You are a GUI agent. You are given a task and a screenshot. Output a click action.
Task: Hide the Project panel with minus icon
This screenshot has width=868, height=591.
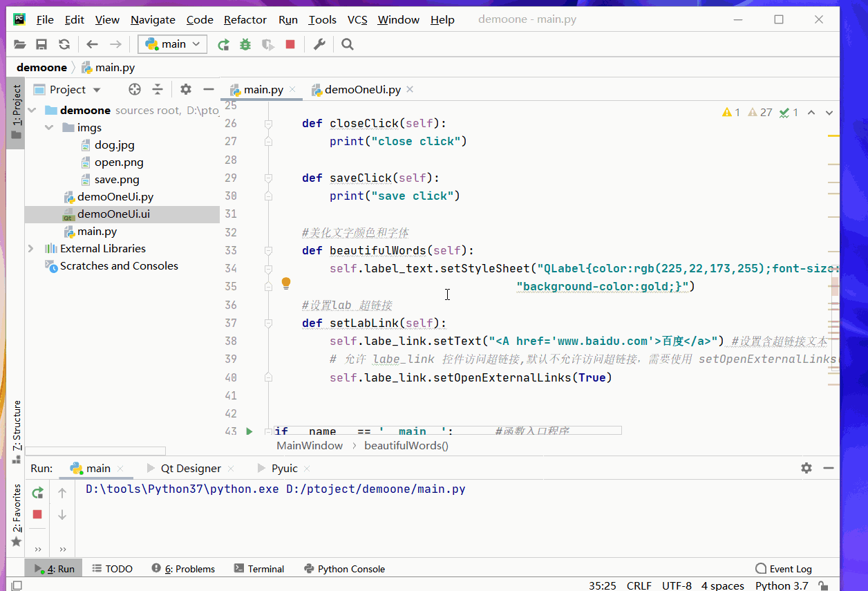coord(209,89)
